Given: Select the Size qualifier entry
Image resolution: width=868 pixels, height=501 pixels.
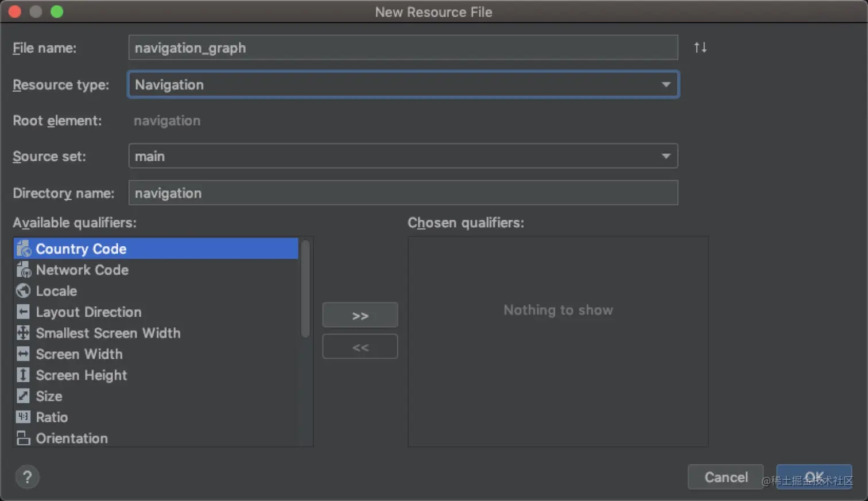Looking at the screenshot, I should point(49,397).
